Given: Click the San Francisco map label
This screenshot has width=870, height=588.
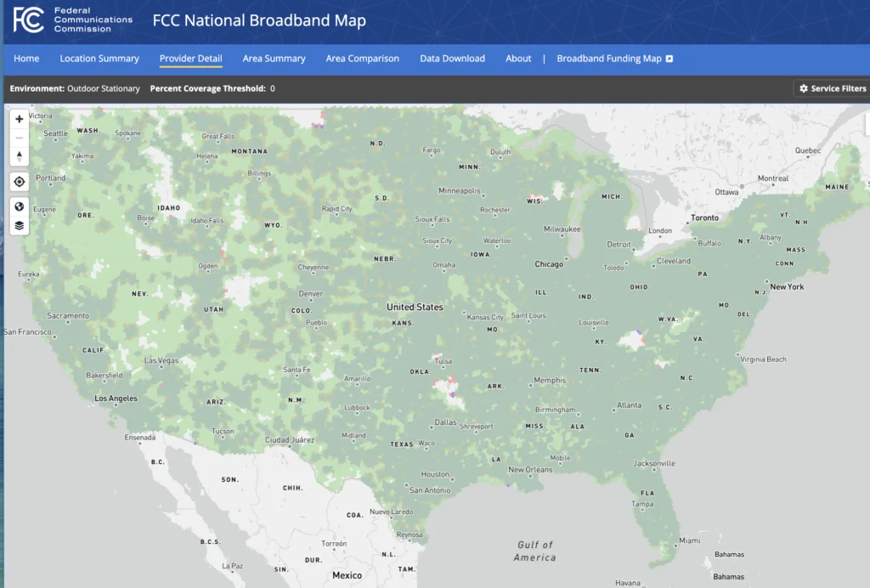Looking at the screenshot, I should 28,331.
